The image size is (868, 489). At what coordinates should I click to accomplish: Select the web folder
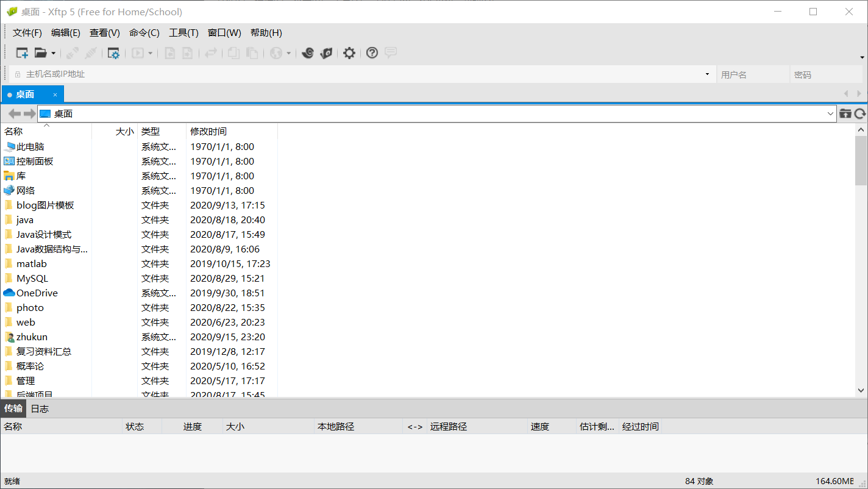pyautogui.click(x=26, y=323)
